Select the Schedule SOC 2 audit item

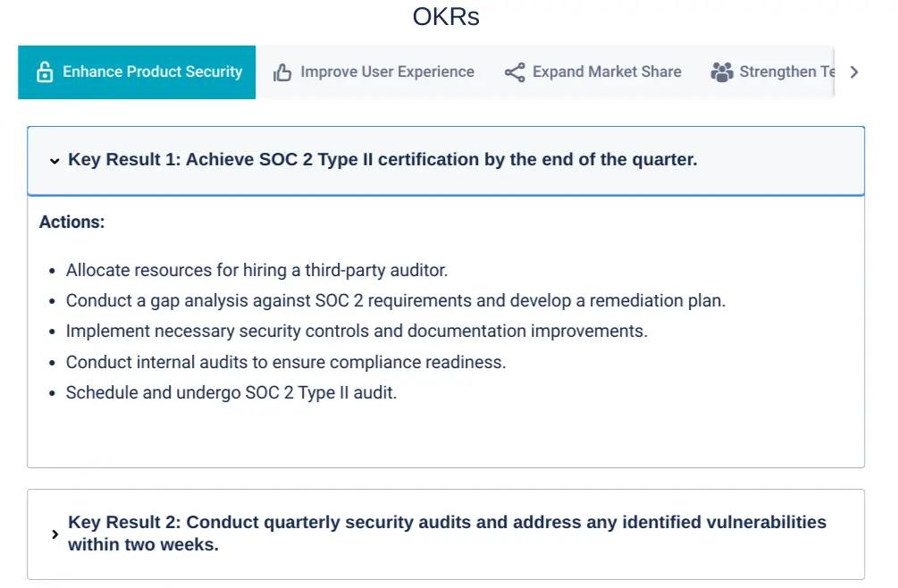pyautogui.click(x=231, y=392)
